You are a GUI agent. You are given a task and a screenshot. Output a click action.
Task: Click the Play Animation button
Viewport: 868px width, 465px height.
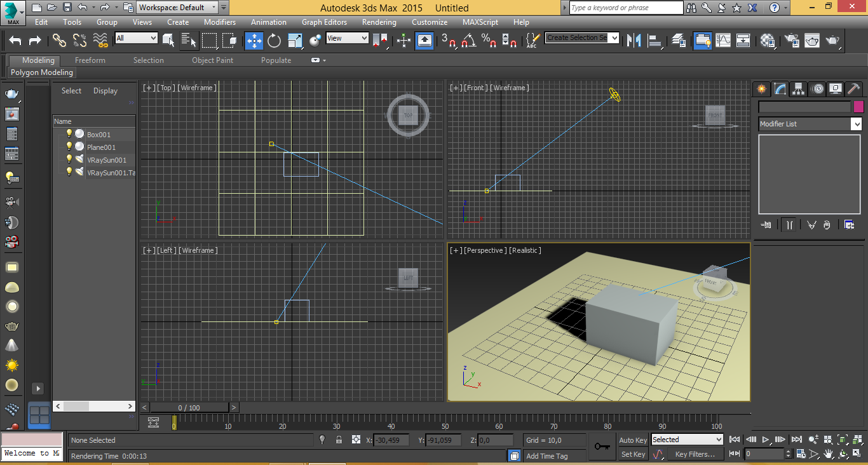coord(766,440)
